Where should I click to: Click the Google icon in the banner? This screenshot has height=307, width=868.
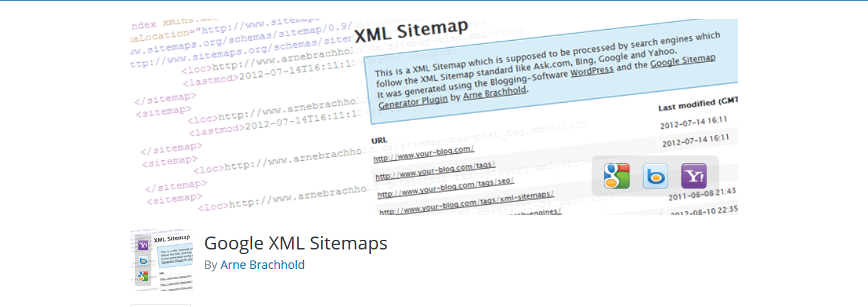click(x=617, y=176)
